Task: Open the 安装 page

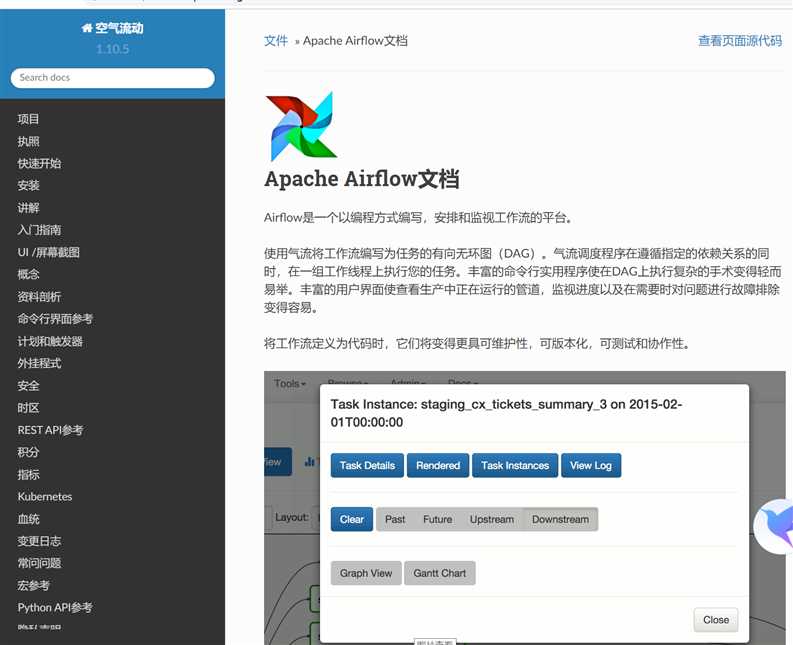Action: pyautogui.click(x=28, y=185)
